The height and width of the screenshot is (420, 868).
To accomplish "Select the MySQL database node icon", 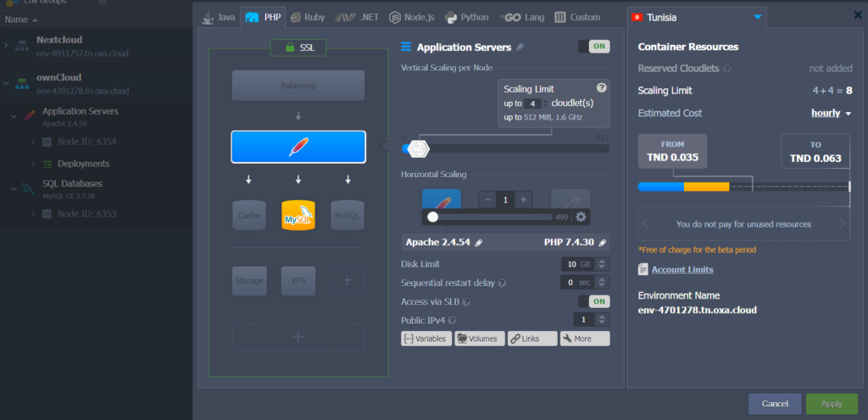I will pos(298,216).
